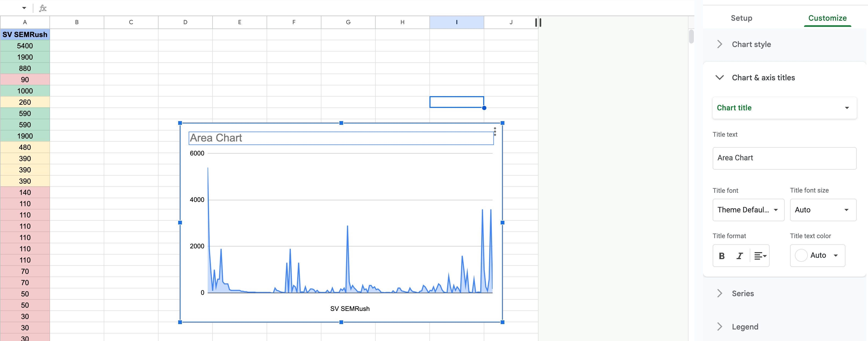Open the Theme Default font dropdown

pyautogui.click(x=748, y=210)
